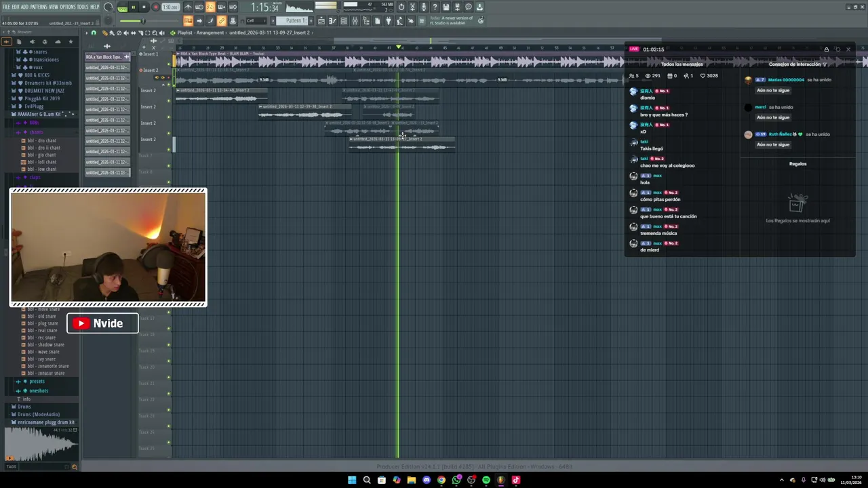Enable the link/multilink controllers icon
Screen dimensions: 868x488
tap(222, 21)
